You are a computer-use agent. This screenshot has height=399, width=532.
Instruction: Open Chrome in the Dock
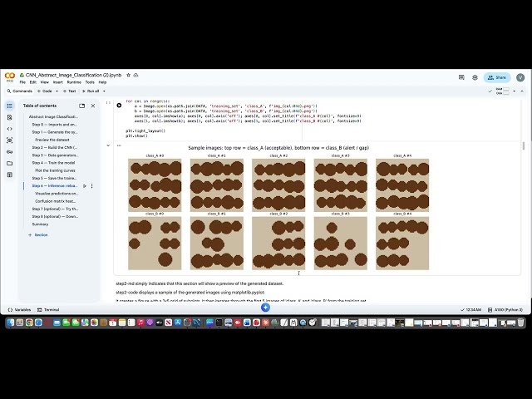[x=29, y=323]
